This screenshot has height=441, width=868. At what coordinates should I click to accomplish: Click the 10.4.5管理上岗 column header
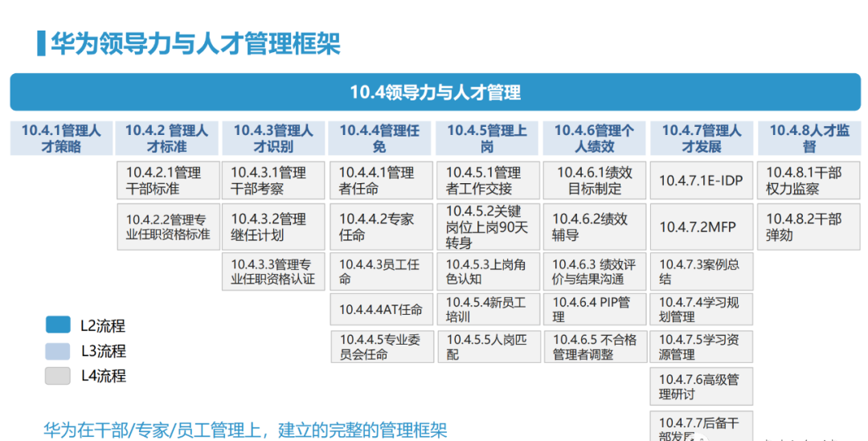click(x=486, y=138)
